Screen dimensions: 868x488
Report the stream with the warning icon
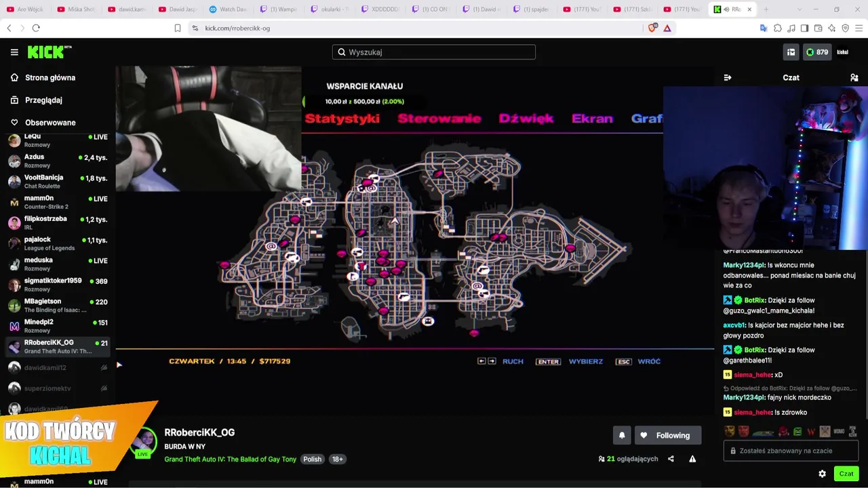pyautogui.click(x=692, y=459)
